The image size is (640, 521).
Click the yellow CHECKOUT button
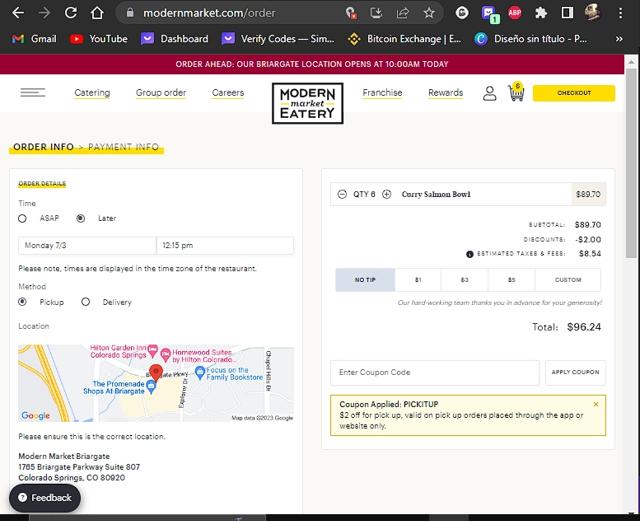click(x=574, y=93)
